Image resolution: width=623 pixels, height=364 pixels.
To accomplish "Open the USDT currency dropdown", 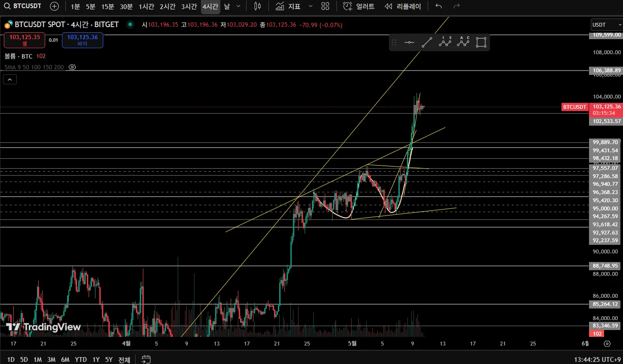I will [x=606, y=25].
